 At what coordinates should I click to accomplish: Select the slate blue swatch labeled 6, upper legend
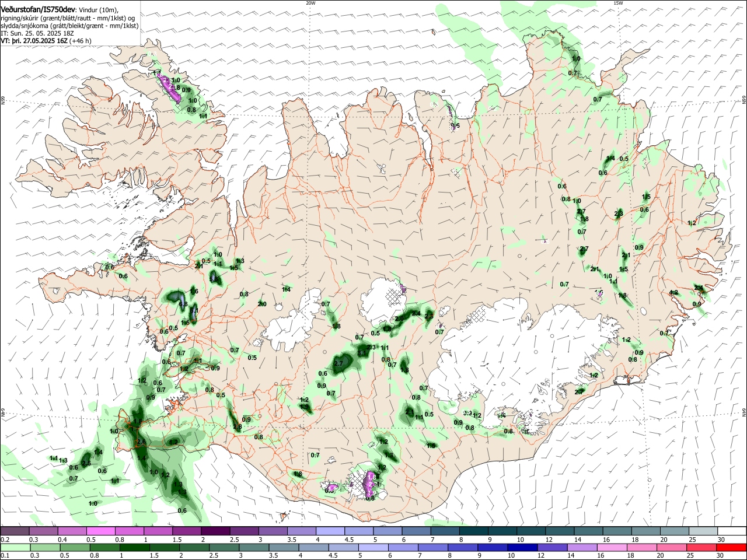tap(416, 531)
